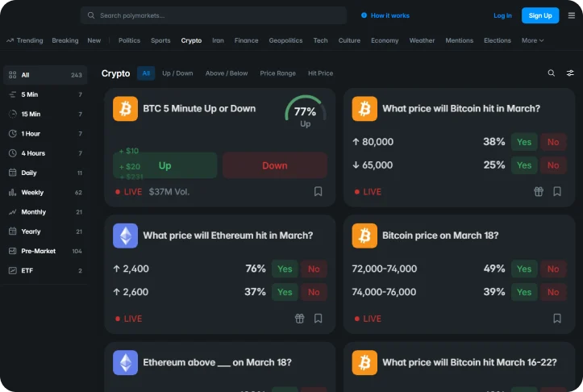Screen dimensions: 583x392
Task: Select the 5 Min sidebar filter
Action: 45,94
